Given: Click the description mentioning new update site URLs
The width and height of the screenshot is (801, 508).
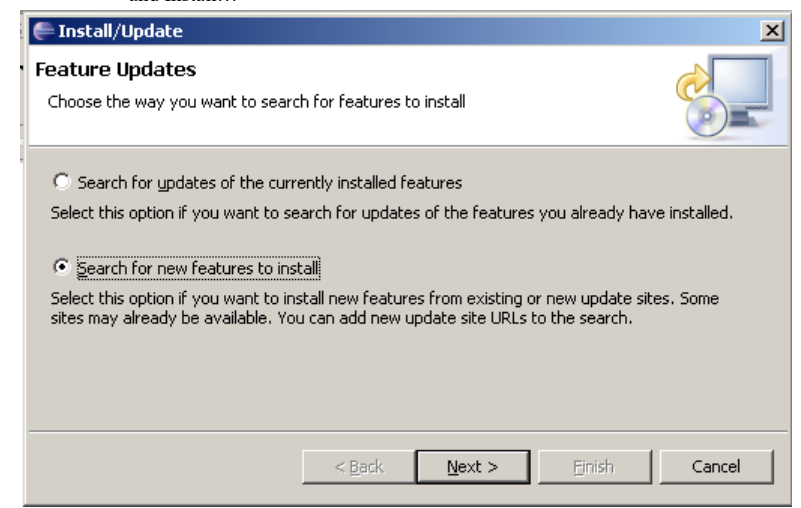Looking at the screenshot, I should pos(385,308).
